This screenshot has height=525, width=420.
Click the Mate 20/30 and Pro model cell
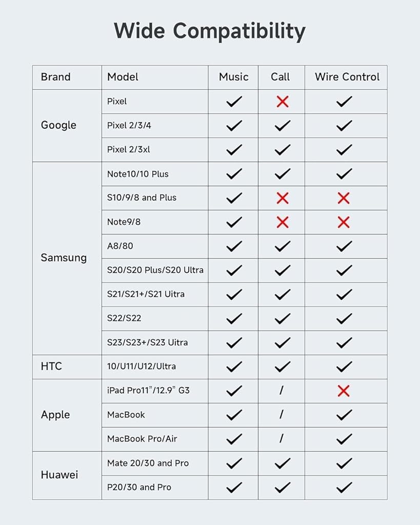pyautogui.click(x=148, y=463)
